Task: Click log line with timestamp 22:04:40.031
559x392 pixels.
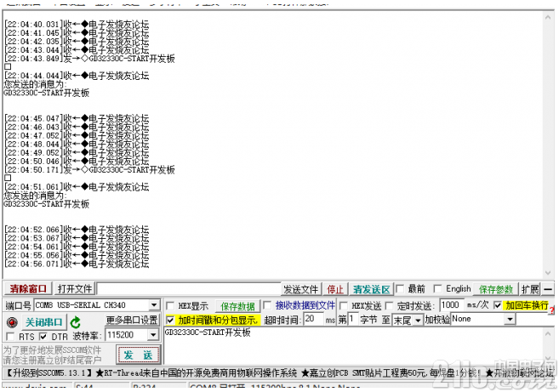Action: [x=77, y=24]
